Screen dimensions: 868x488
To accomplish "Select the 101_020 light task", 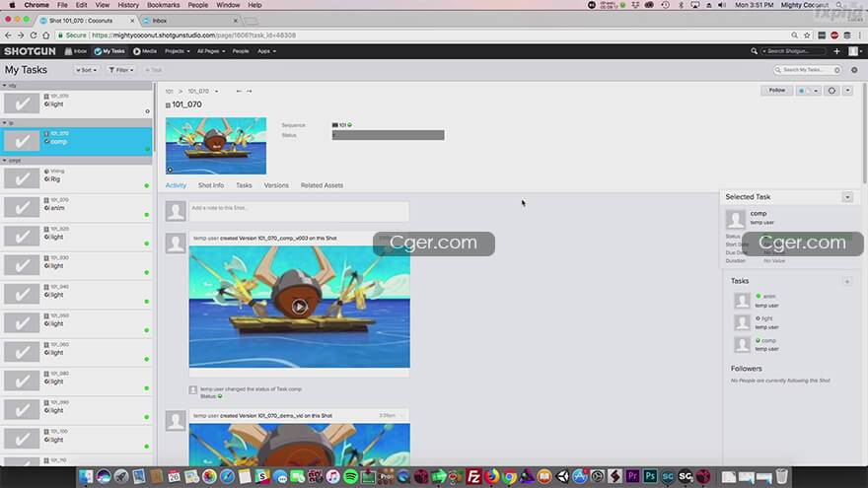I will click(x=76, y=236).
